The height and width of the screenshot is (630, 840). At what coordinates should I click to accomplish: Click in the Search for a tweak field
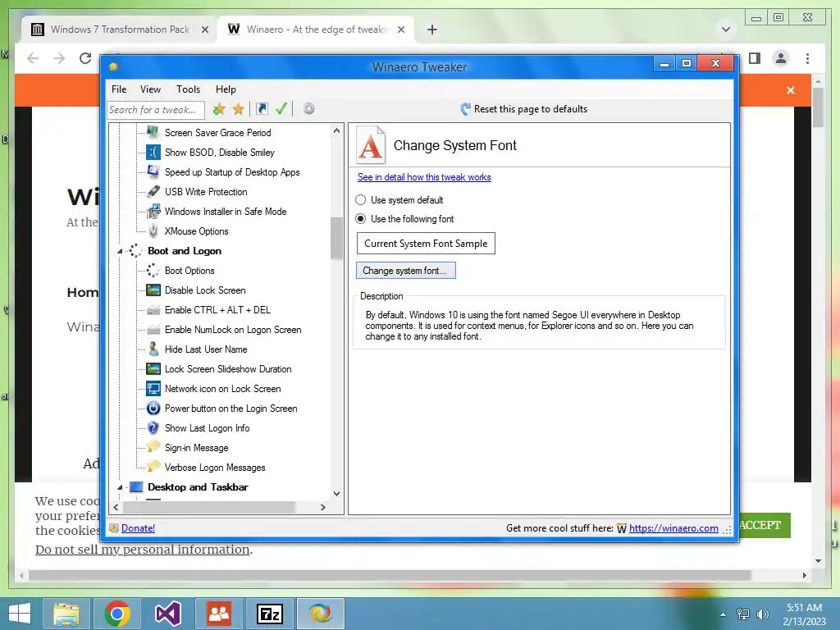coord(155,109)
